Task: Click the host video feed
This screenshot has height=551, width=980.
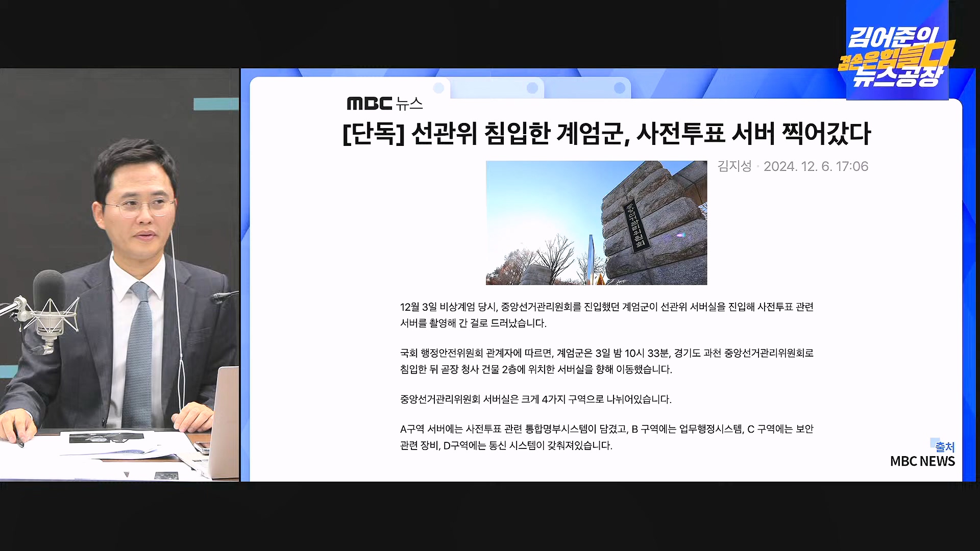Action: click(119, 274)
